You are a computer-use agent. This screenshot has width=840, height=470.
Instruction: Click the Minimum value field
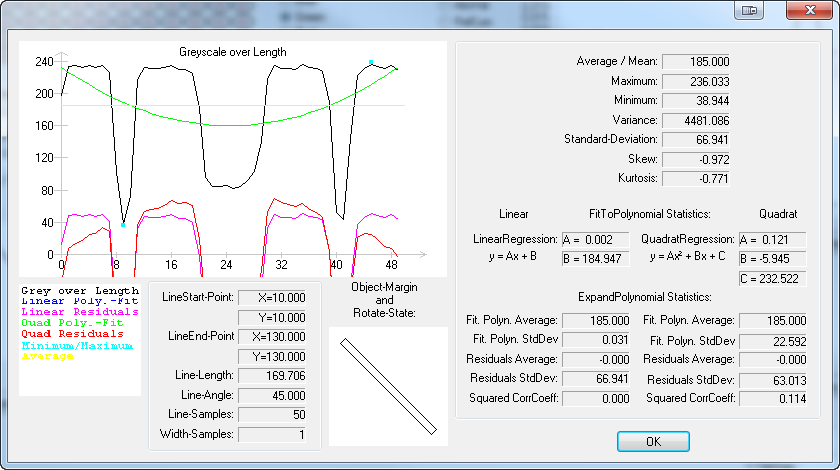pos(696,101)
